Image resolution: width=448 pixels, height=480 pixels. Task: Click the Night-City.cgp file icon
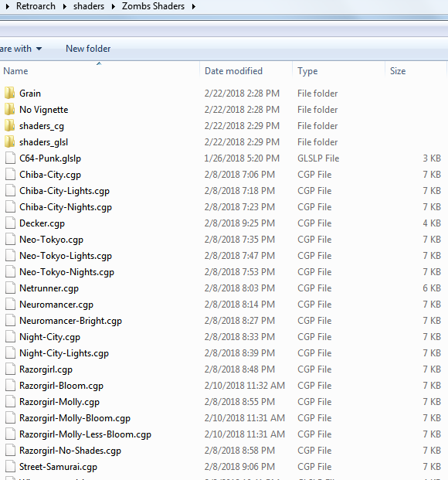pyautogui.click(x=10, y=336)
